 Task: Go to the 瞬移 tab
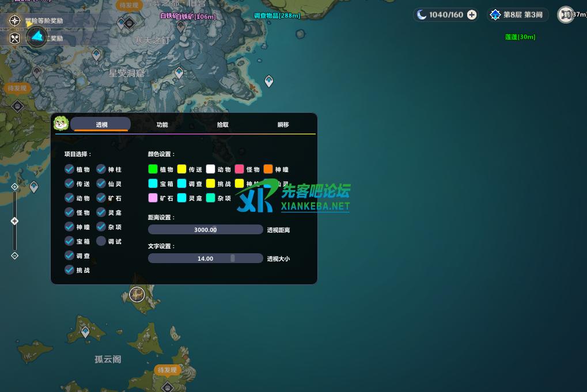(x=283, y=124)
